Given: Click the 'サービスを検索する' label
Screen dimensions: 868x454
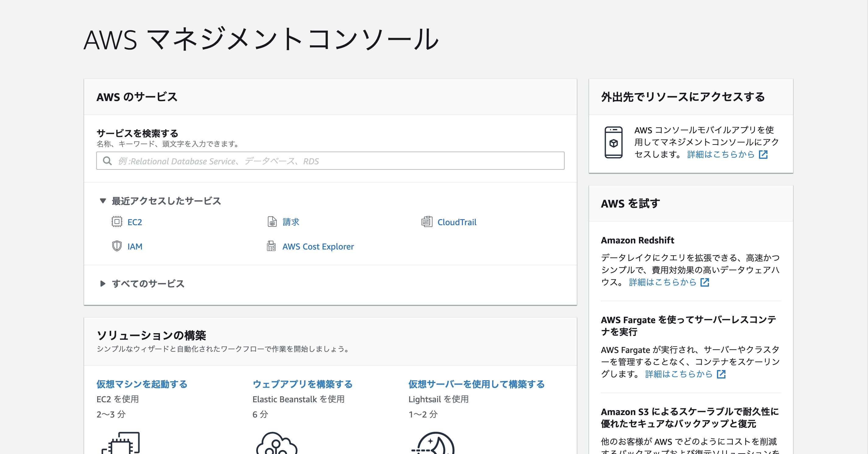Looking at the screenshot, I should click(137, 133).
